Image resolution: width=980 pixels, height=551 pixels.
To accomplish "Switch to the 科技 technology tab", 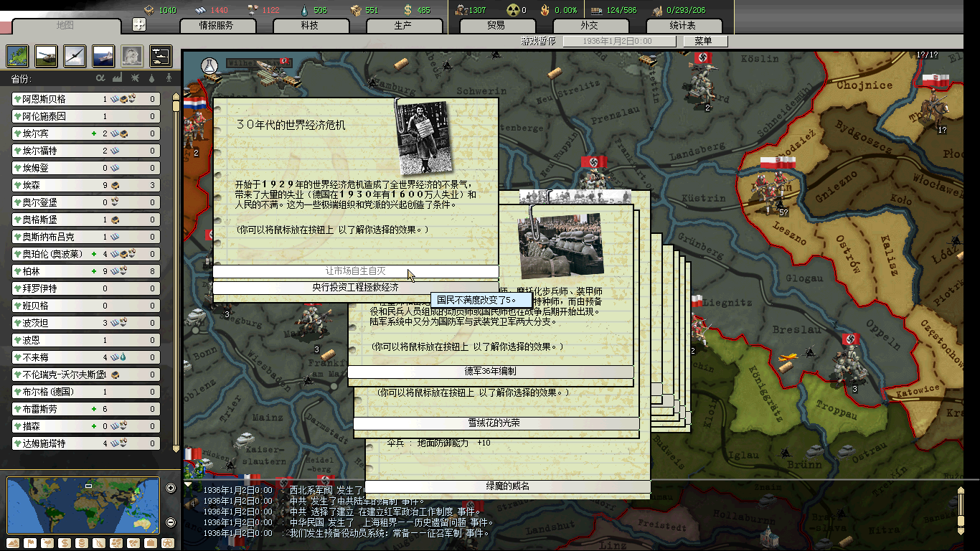I will pyautogui.click(x=310, y=26).
